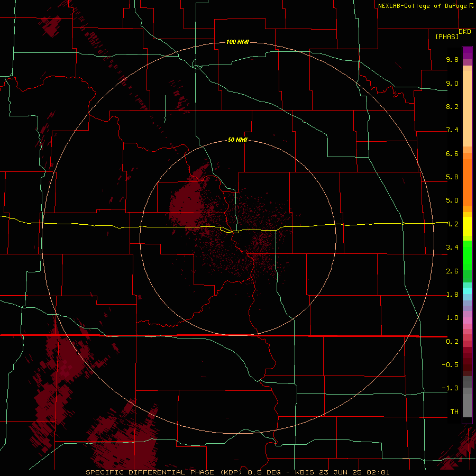Click the 100 NMI range ring label
Viewport: 476px width, 476px height.
[237, 42]
